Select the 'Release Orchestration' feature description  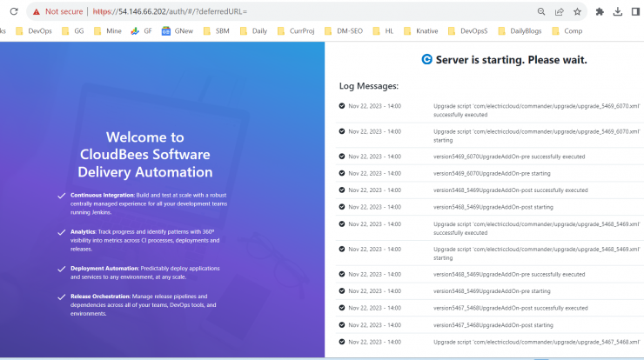tap(144, 305)
